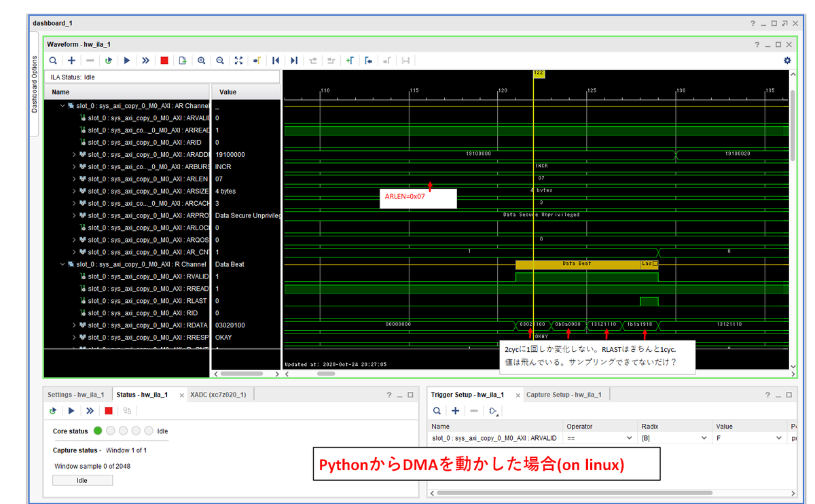The image size is (815, 504).
Task: Switch to the Settings - hw_ila_1 tab
Action: tap(75, 395)
